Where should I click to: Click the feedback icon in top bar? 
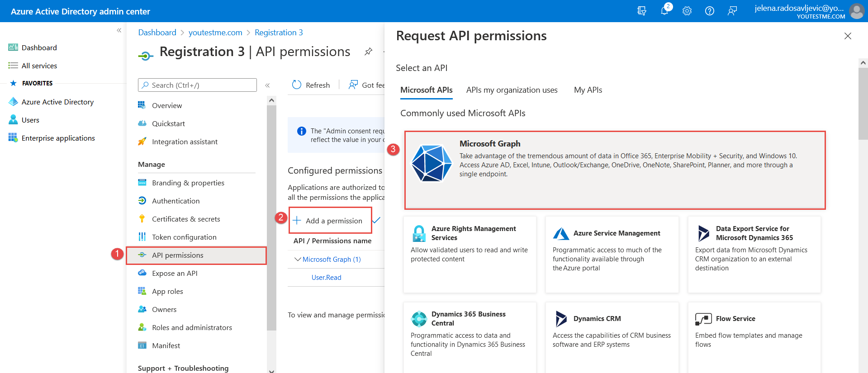coord(732,11)
